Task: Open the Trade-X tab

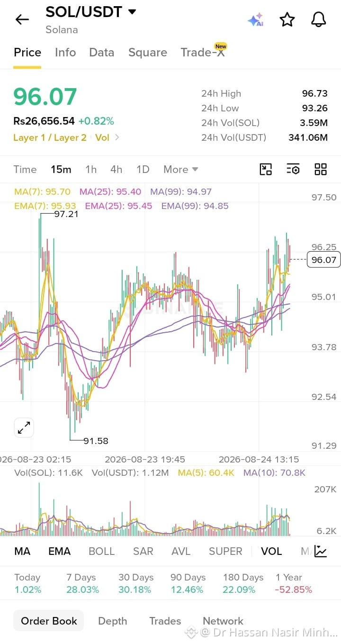Action: click(x=203, y=52)
